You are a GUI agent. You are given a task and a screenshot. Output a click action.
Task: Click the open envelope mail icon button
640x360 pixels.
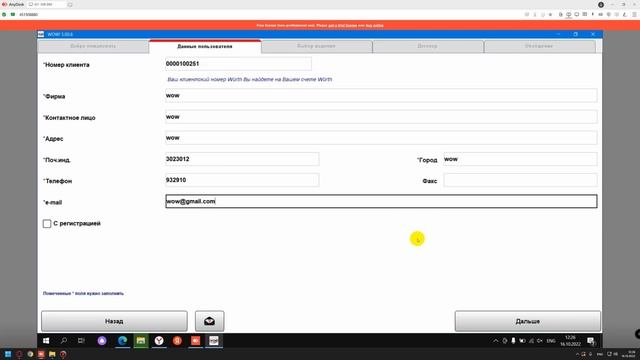coord(209,321)
